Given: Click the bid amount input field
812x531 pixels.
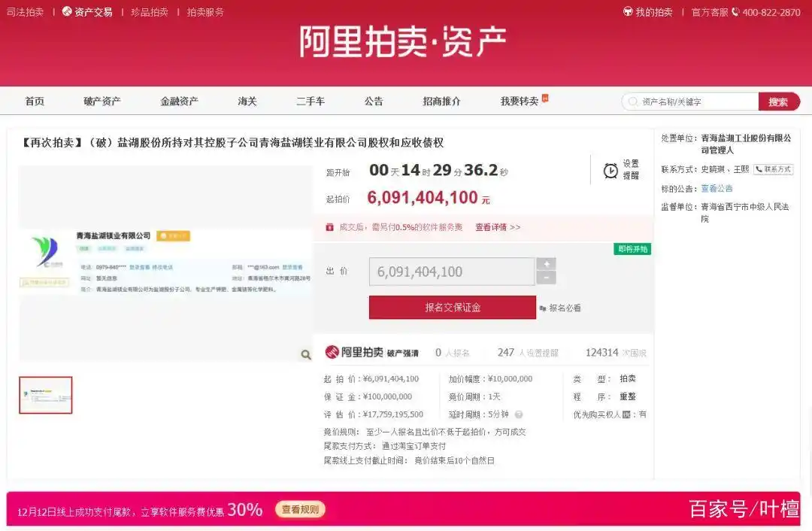Looking at the screenshot, I should pyautogui.click(x=450, y=272).
